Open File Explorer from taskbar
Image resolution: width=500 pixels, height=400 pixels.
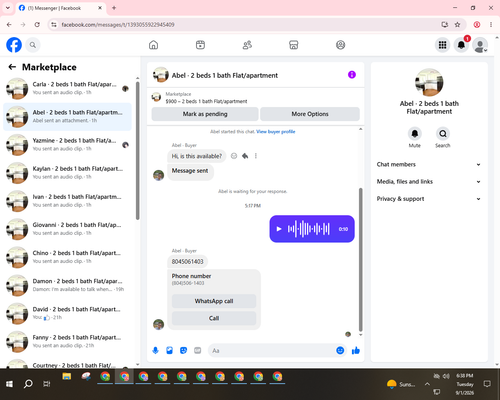[x=67, y=377]
